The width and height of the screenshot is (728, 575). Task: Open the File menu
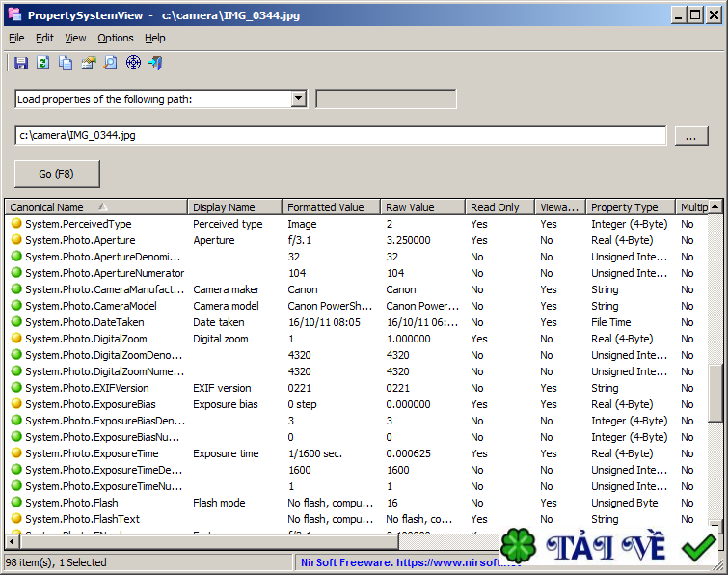[x=16, y=38]
